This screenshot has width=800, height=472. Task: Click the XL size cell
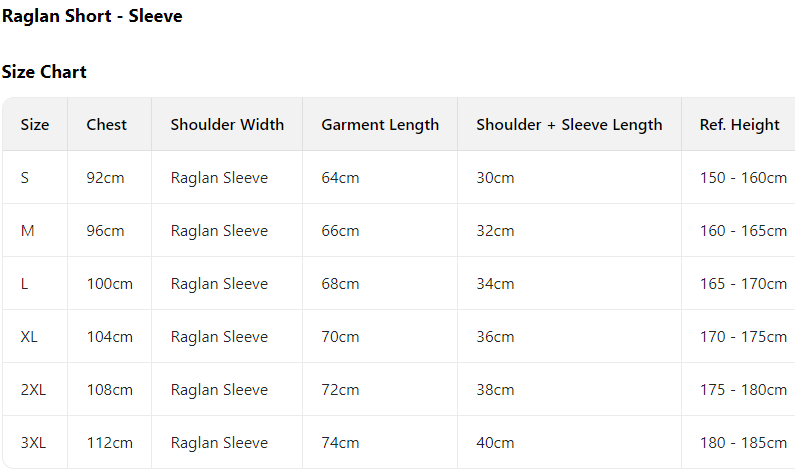(x=29, y=337)
